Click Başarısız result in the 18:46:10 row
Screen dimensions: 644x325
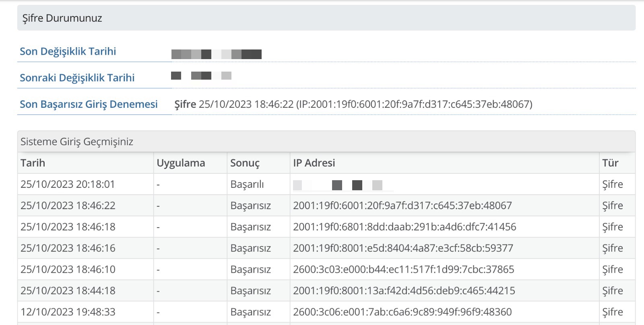point(250,269)
